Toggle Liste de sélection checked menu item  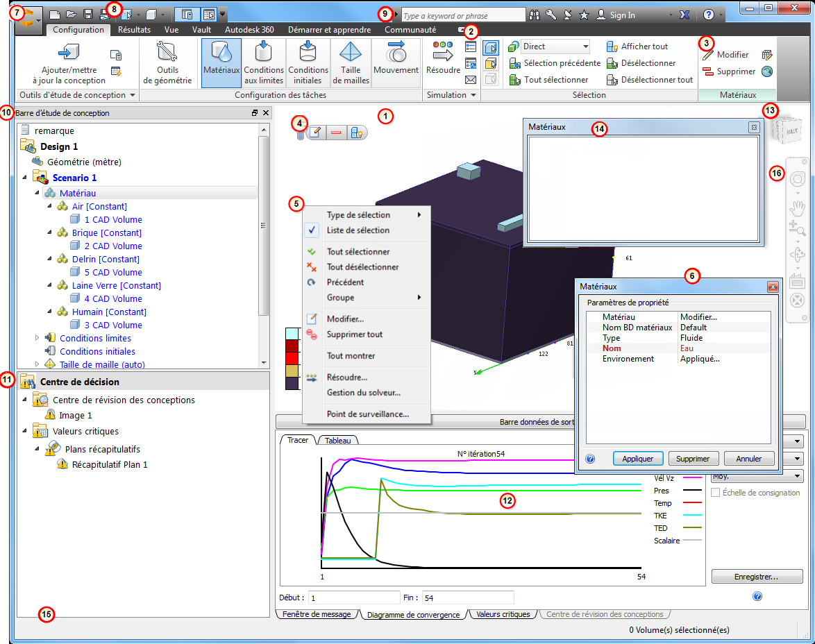[358, 230]
